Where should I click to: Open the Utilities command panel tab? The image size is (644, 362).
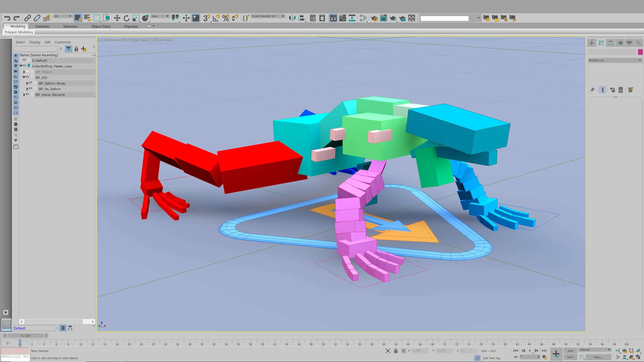click(638, 43)
